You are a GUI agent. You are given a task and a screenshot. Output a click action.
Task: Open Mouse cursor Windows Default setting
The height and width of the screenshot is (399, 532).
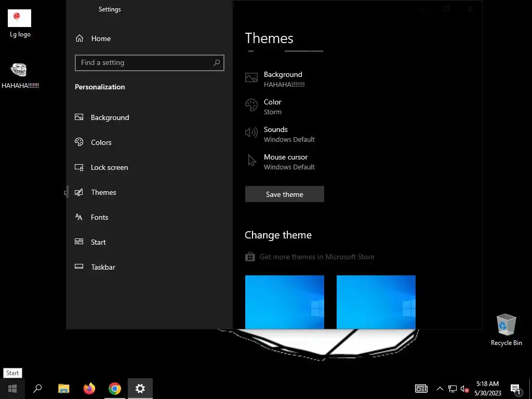tap(280, 162)
